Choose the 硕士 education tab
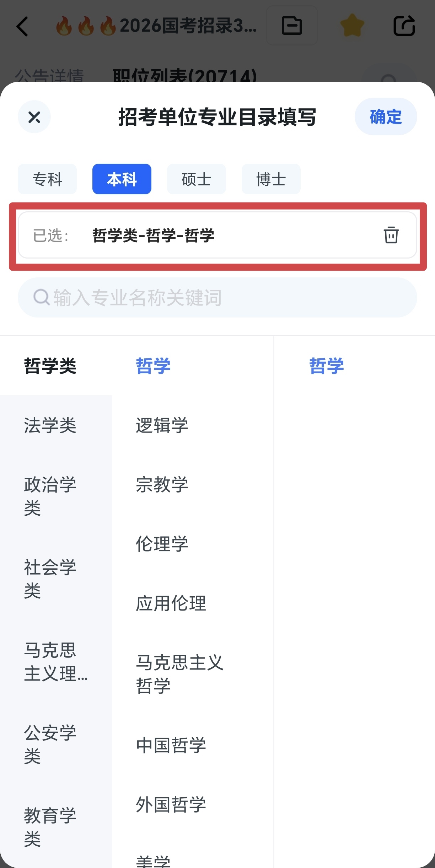The width and height of the screenshot is (435, 868). (197, 179)
